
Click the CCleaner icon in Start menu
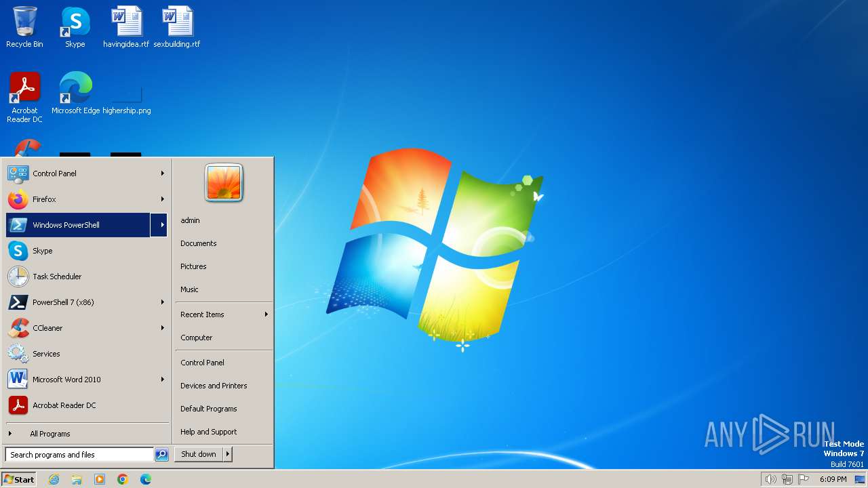(x=18, y=328)
